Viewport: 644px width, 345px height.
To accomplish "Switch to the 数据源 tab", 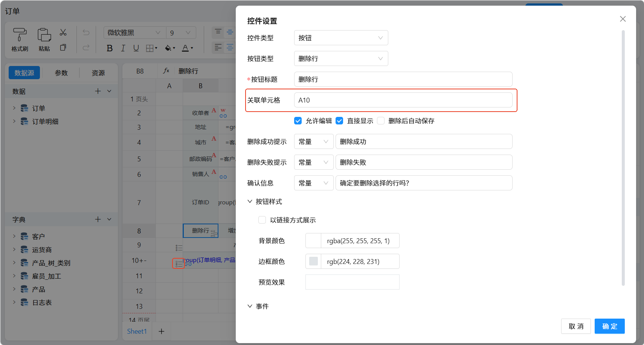I will tap(24, 73).
